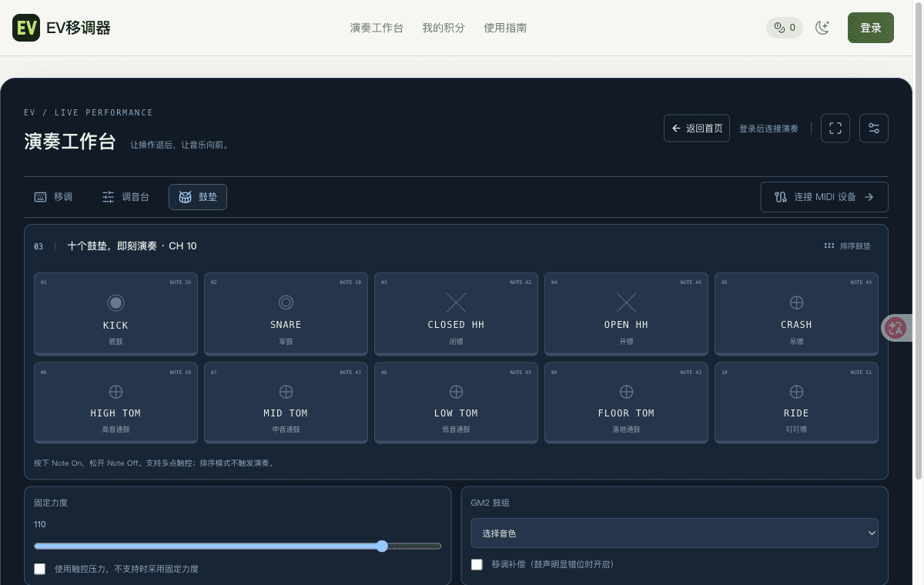Hit the KICK pad icon
The height and width of the screenshot is (585, 924).
pyautogui.click(x=115, y=303)
